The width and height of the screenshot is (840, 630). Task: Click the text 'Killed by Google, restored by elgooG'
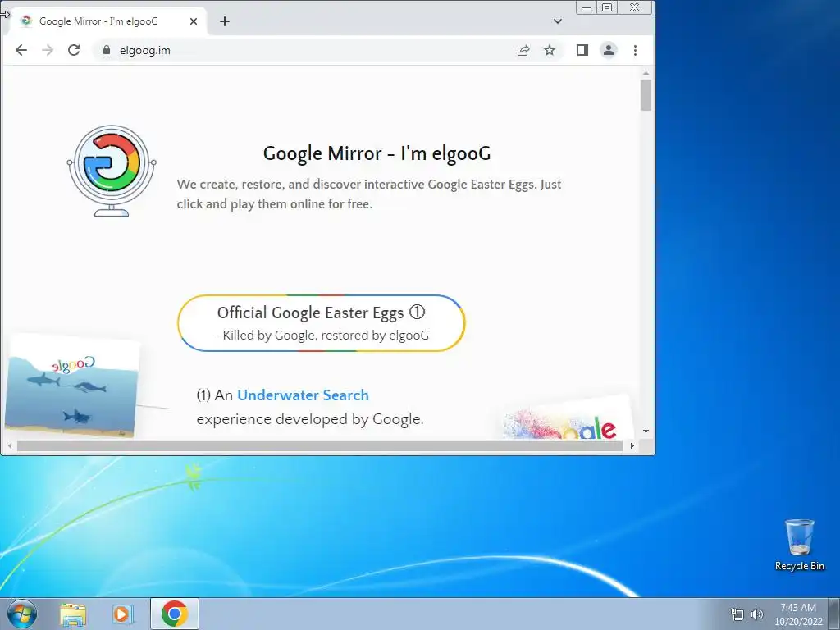(x=326, y=336)
